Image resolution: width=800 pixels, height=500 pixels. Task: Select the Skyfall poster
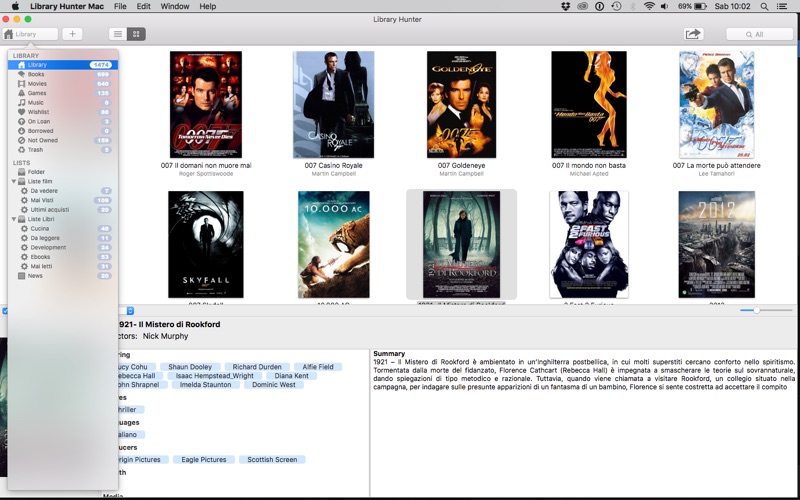[x=206, y=244]
